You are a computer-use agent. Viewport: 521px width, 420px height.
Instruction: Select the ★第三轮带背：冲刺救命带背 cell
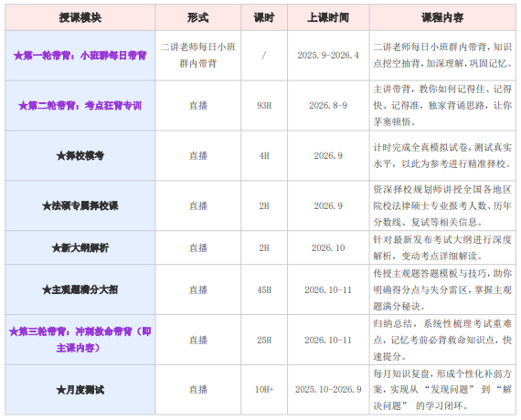tap(80, 340)
